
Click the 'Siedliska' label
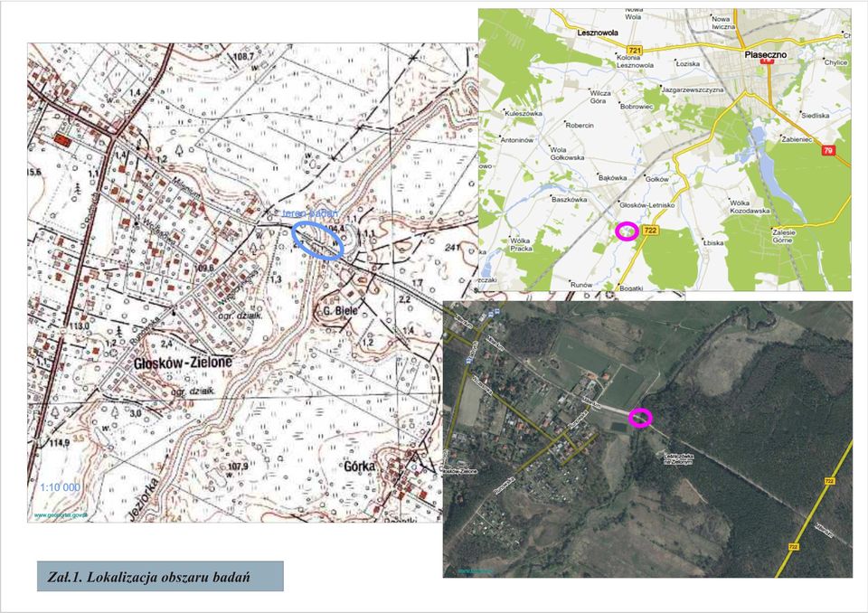pos(816,115)
